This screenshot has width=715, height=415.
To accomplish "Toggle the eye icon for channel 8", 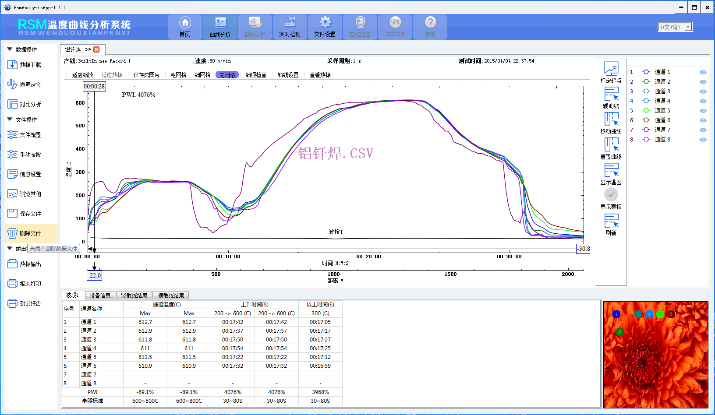I will pyautogui.click(x=703, y=139).
